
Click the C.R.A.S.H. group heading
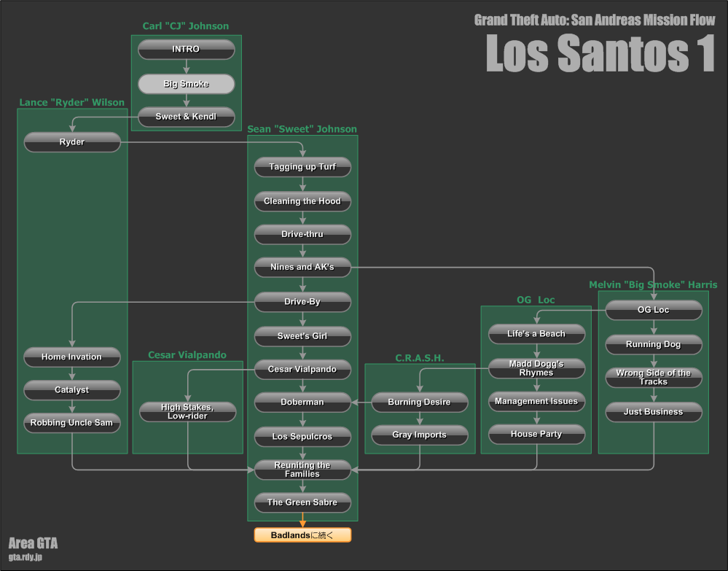tap(420, 358)
